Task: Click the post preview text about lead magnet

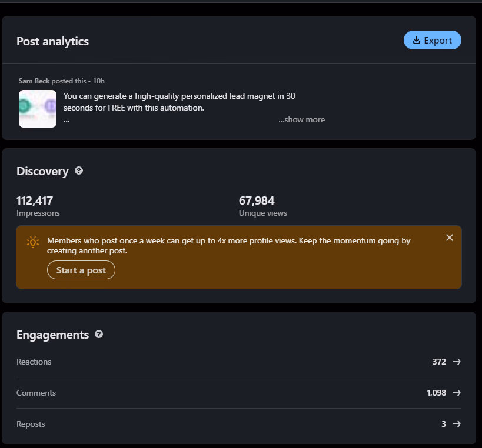Action: coord(179,102)
